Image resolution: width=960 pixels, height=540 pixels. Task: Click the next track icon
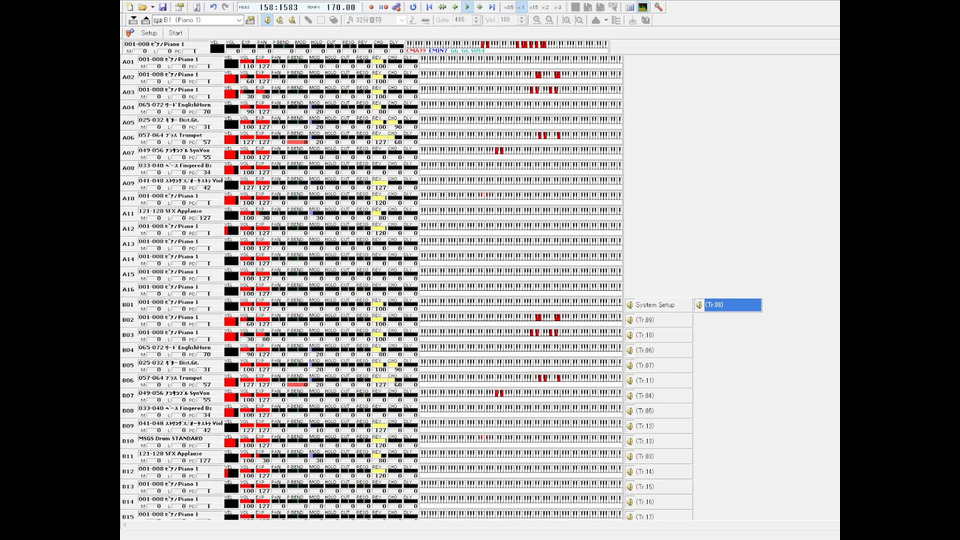tap(145, 20)
